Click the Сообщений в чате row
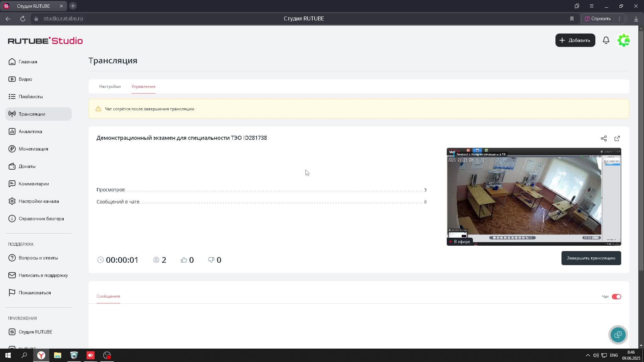 (262, 202)
